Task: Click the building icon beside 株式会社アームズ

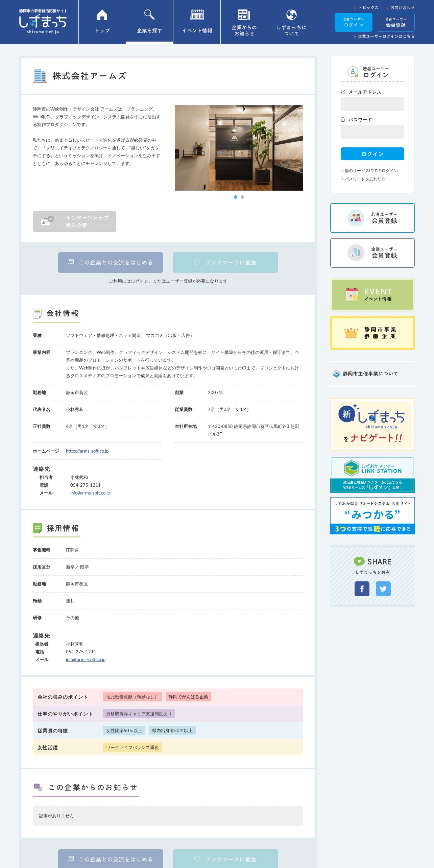Action: [40, 76]
